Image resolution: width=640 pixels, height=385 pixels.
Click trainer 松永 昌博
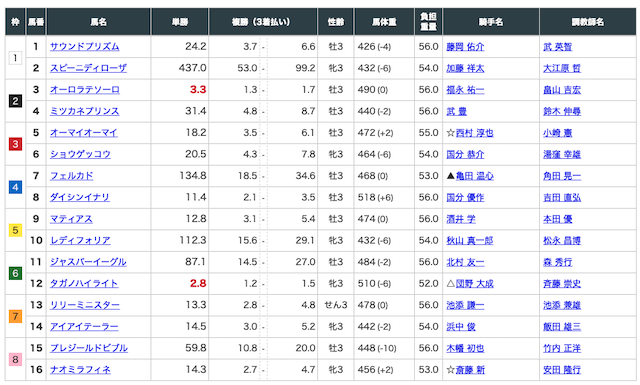point(562,241)
